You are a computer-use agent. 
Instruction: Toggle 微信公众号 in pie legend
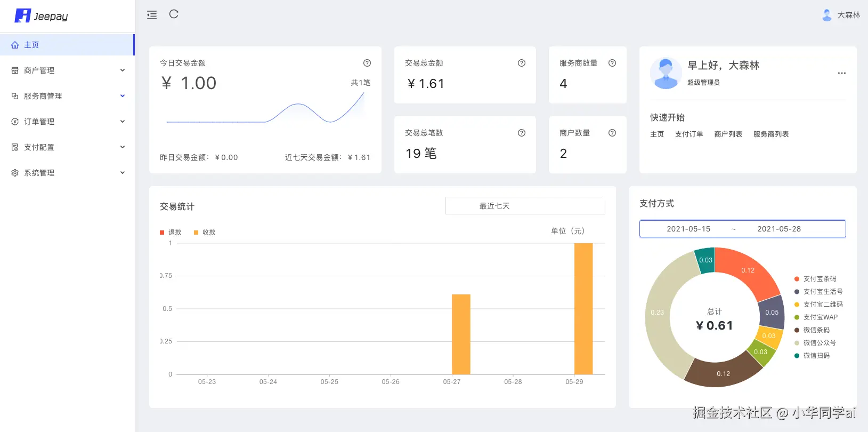(x=815, y=343)
